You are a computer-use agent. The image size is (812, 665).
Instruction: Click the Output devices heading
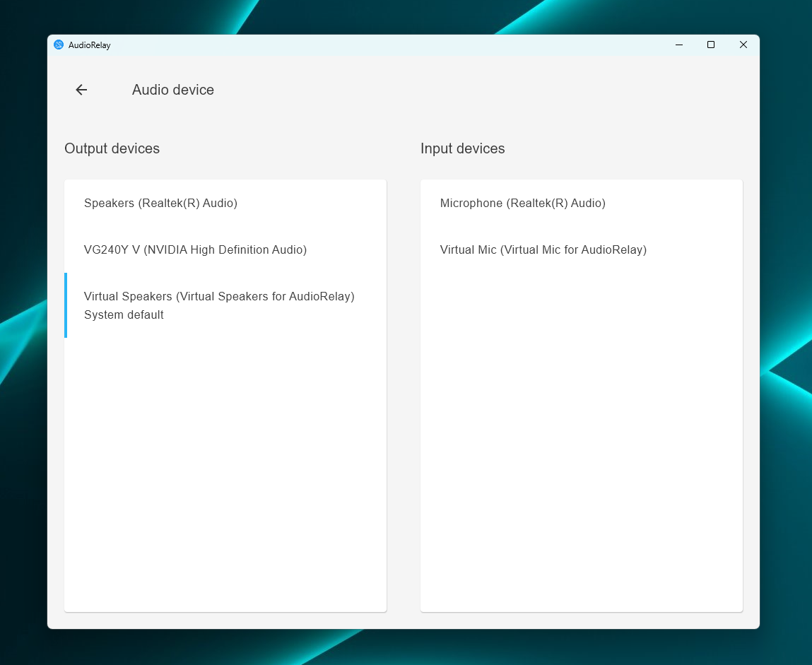point(112,148)
